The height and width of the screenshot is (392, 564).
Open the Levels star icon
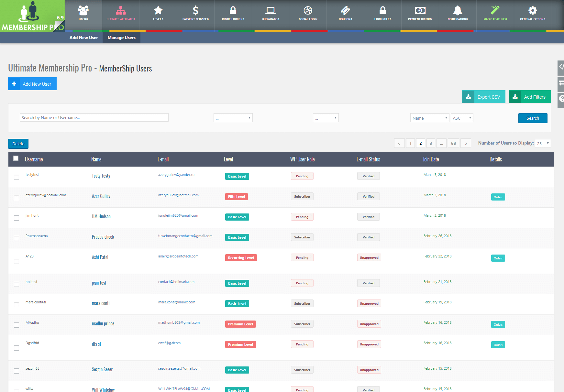pos(158,10)
